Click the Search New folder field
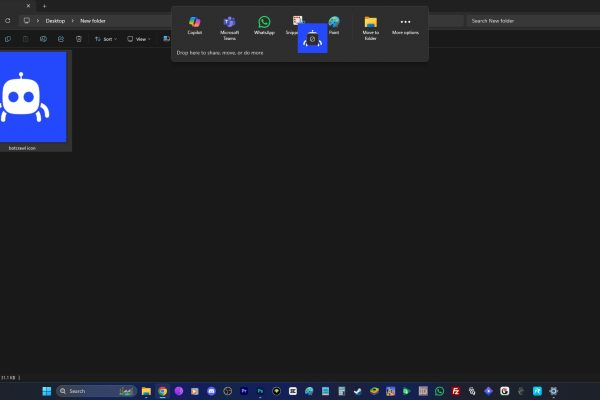This screenshot has width=600, height=400. 533,21
